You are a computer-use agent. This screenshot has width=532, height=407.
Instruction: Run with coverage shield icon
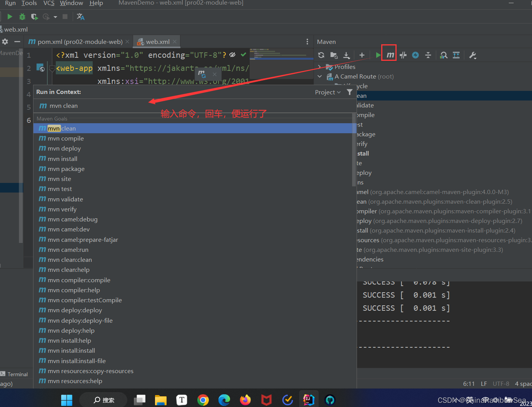point(34,17)
